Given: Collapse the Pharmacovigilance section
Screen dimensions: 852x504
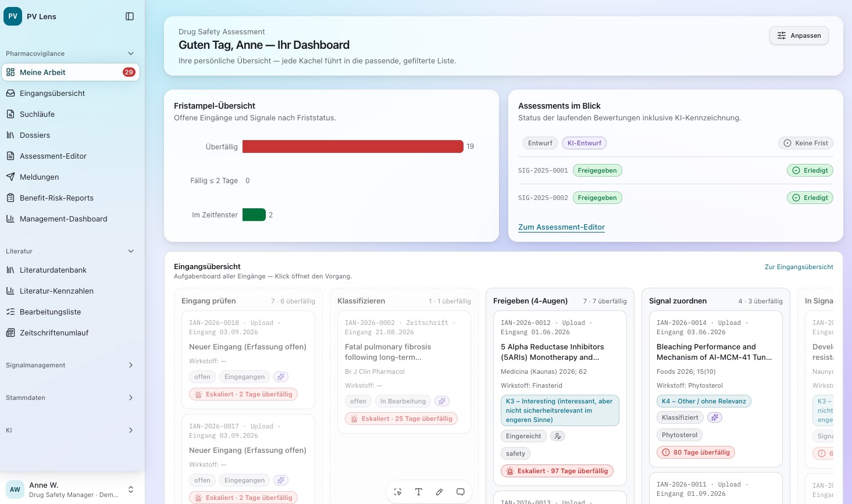Looking at the screenshot, I should pos(70,53).
